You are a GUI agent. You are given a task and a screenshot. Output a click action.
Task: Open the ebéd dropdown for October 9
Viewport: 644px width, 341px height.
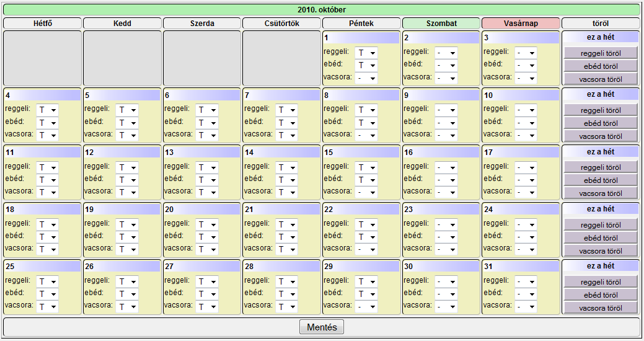446,122
